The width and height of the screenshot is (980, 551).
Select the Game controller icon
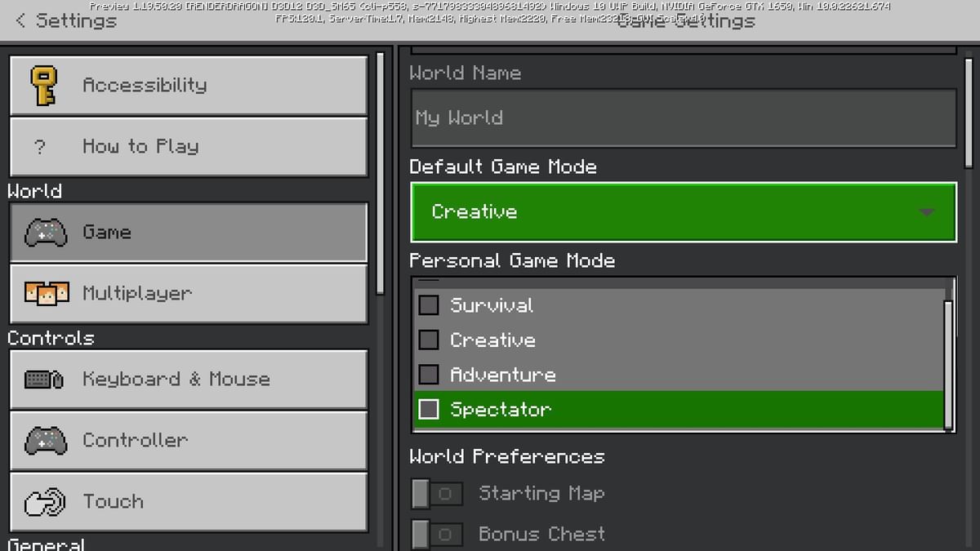click(47, 233)
